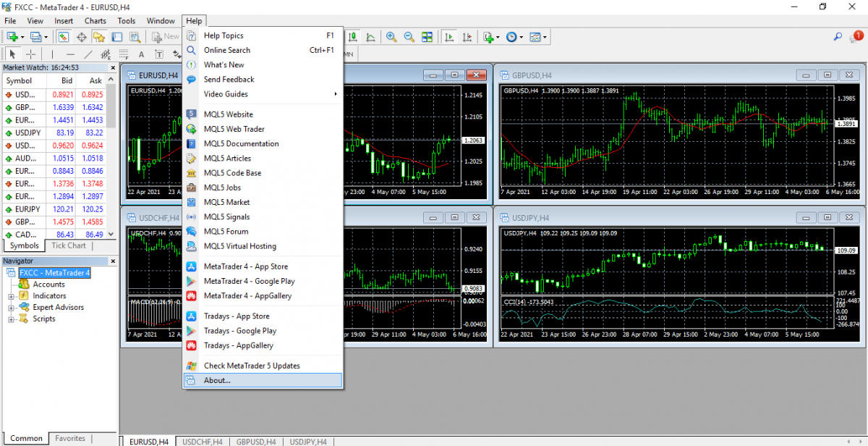
Task: Switch chart to Line Chart mode
Action: pos(370,36)
